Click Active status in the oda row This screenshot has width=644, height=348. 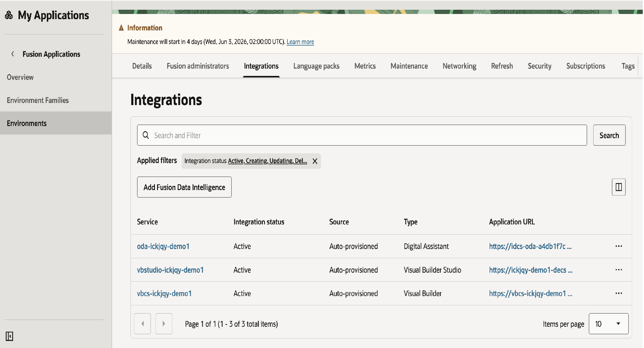(x=242, y=246)
